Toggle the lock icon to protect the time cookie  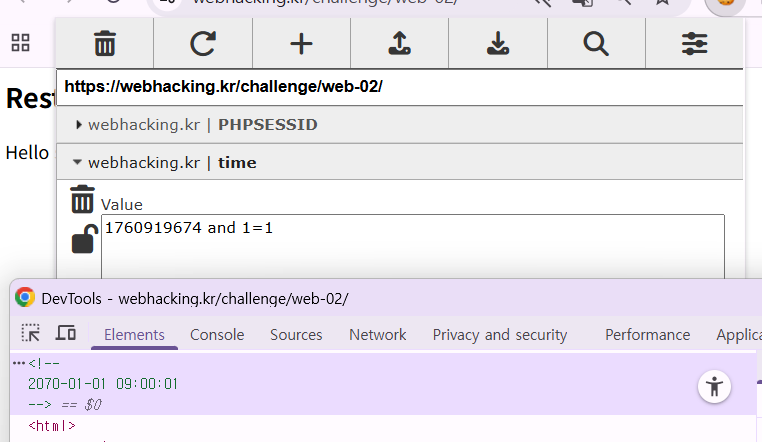click(x=82, y=240)
